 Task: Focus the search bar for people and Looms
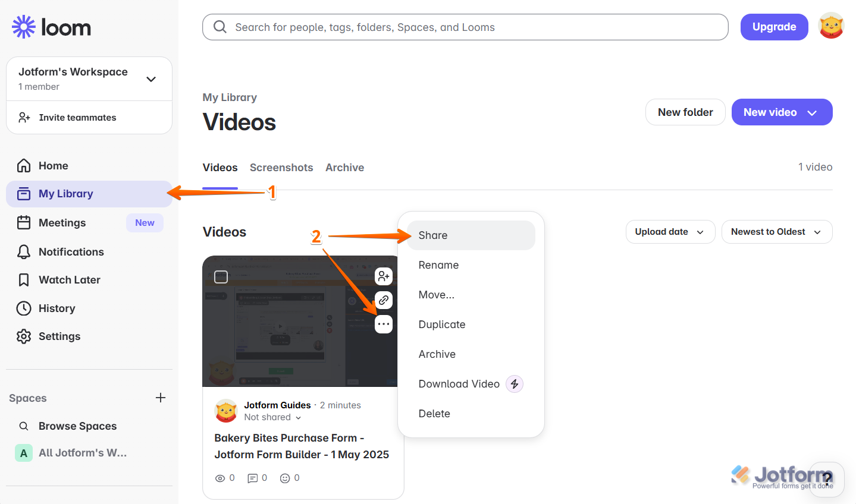click(465, 27)
